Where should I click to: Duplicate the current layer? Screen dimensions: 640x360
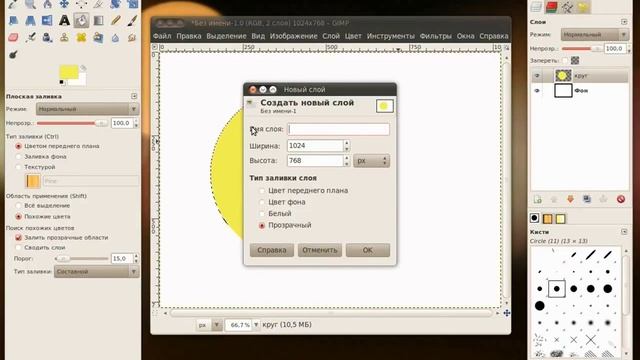click(587, 199)
